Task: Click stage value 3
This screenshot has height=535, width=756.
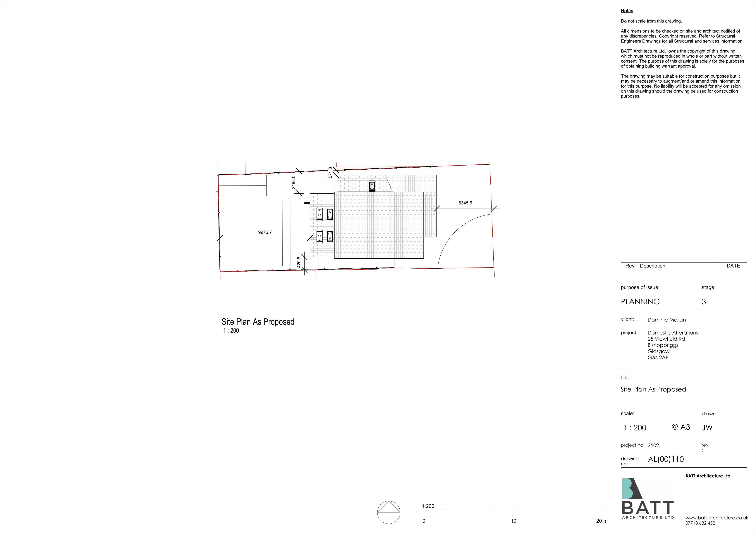Action: coord(704,302)
